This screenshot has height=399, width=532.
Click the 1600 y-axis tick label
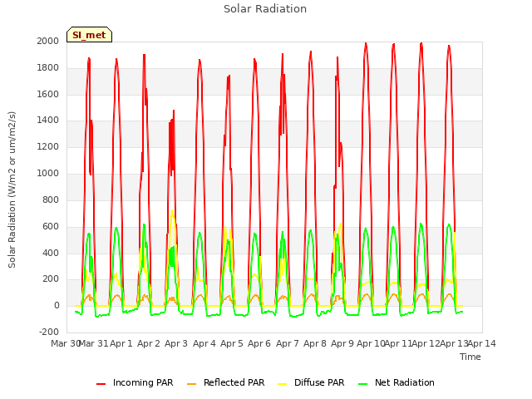[x=48, y=94]
